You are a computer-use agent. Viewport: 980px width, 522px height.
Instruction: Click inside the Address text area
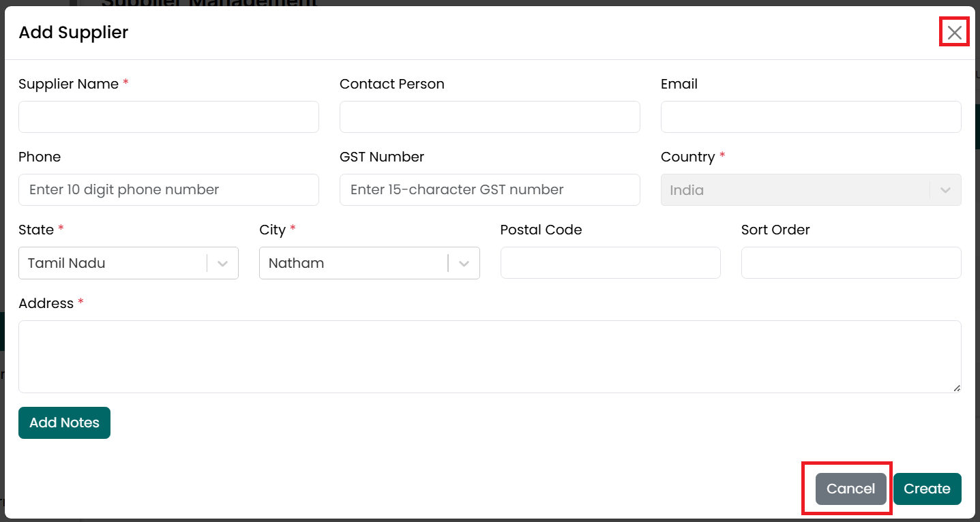click(490, 356)
